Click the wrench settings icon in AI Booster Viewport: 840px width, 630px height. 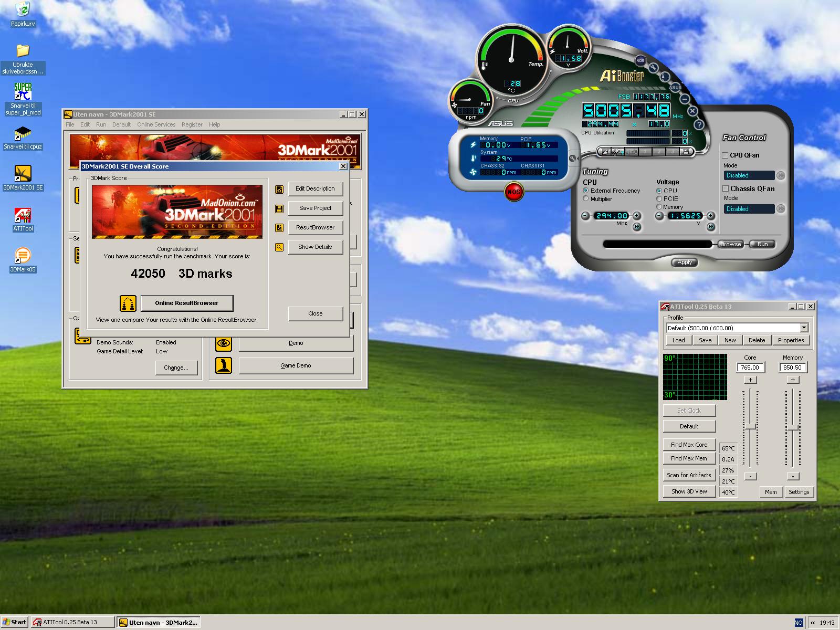(654, 68)
